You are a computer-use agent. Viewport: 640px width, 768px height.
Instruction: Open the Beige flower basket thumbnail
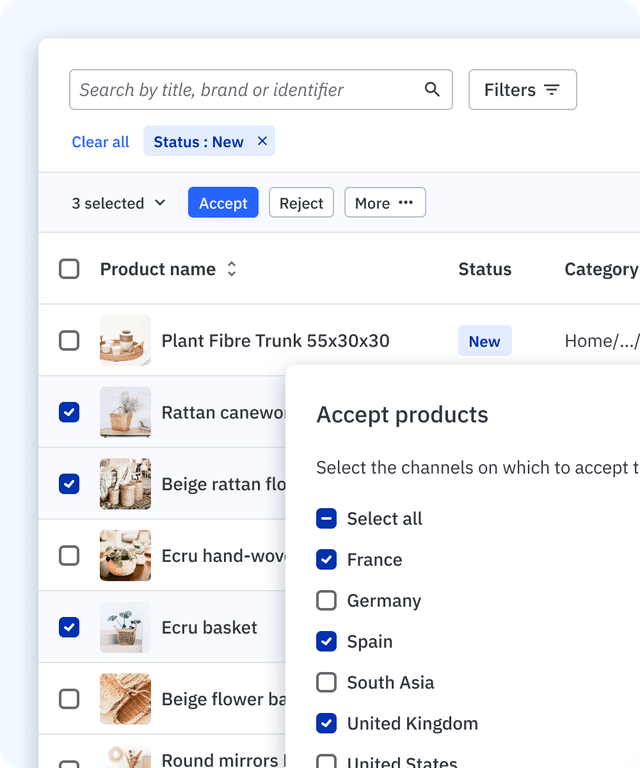point(125,698)
